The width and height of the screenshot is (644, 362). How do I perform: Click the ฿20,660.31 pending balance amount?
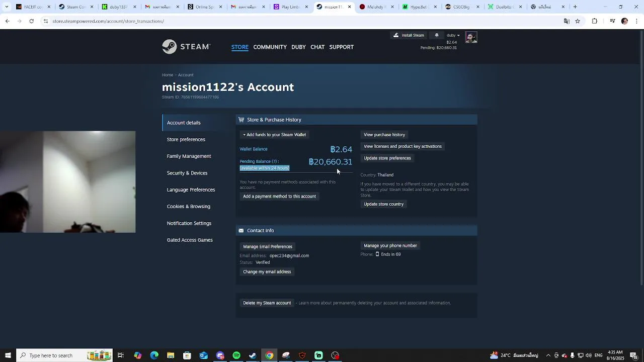point(330,162)
